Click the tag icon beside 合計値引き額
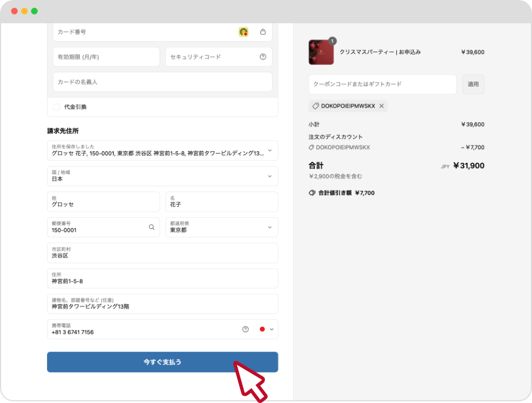Screen dimensions: 532x403 (x=312, y=193)
